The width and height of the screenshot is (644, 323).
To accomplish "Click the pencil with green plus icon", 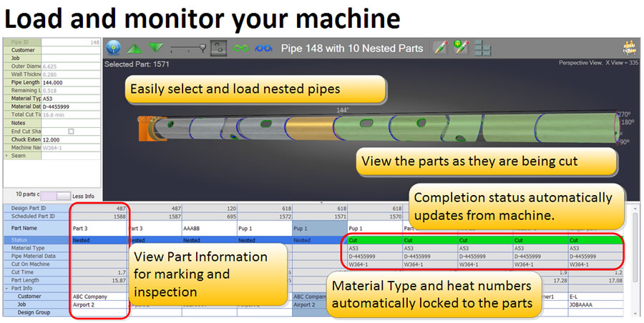I will point(461,48).
